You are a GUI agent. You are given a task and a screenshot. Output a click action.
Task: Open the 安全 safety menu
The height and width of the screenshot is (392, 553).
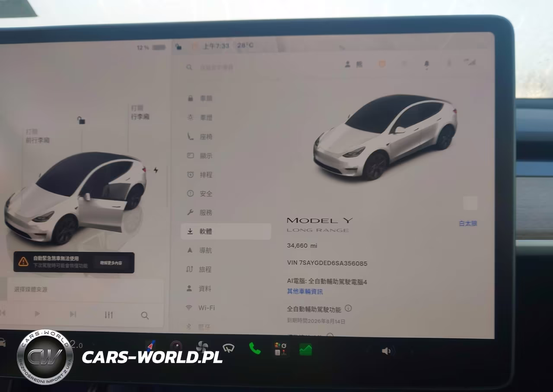point(200,194)
